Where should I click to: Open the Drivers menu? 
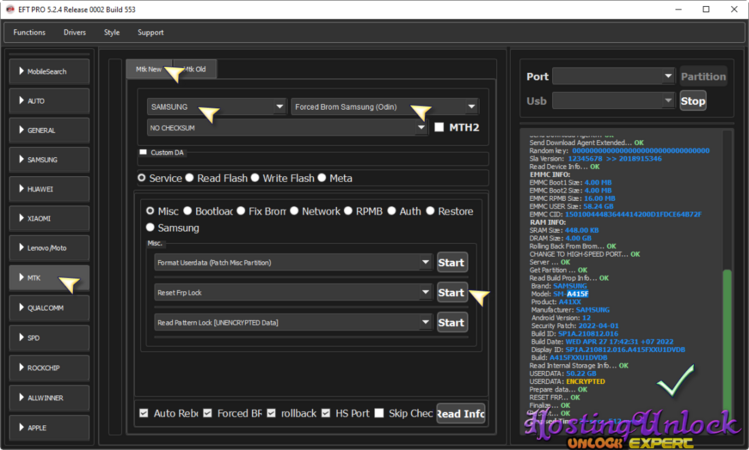click(74, 32)
